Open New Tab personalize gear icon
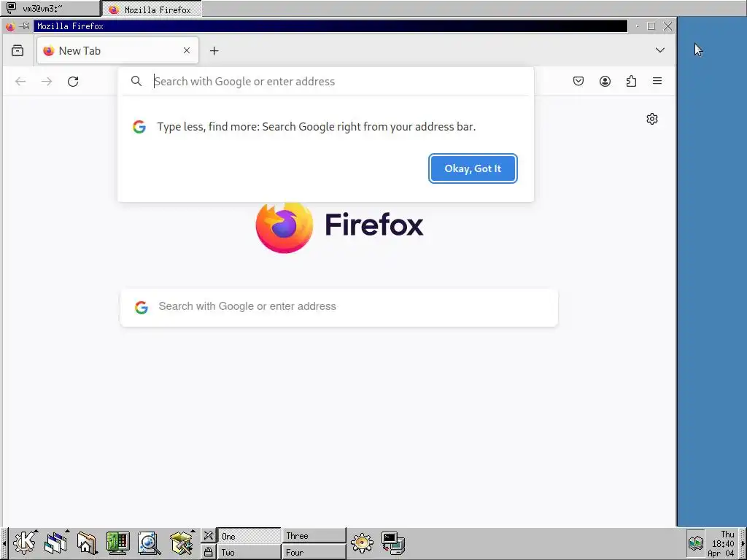This screenshot has height=560, width=747. 652,119
